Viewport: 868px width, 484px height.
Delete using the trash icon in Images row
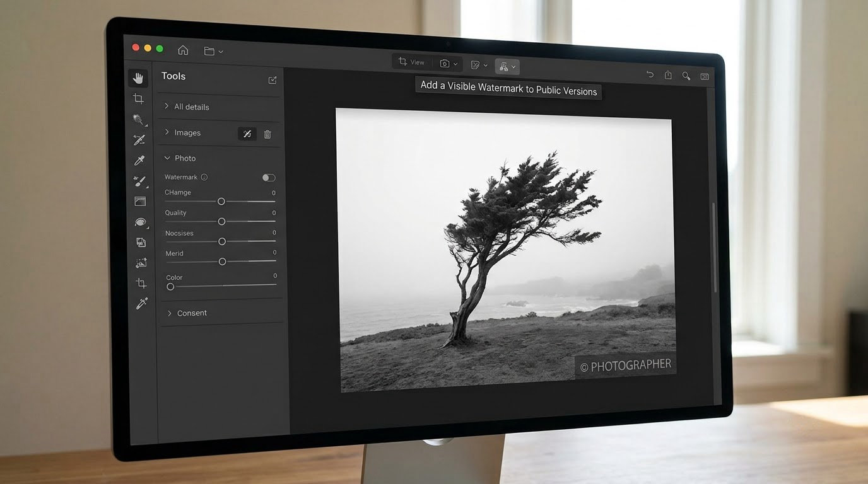[x=267, y=134]
